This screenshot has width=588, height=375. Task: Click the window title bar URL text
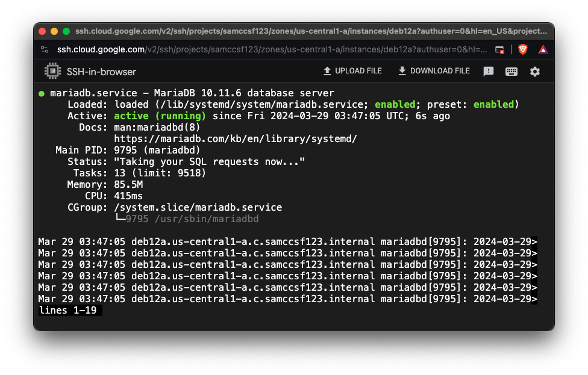(x=311, y=31)
